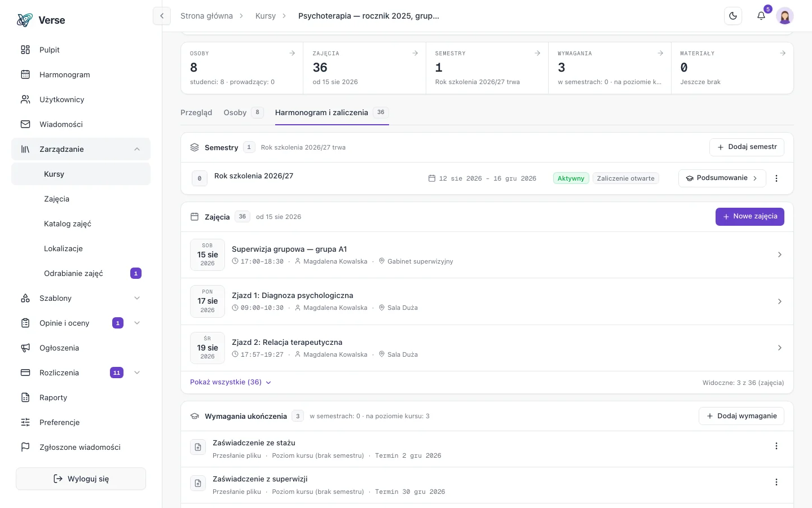
Task: Open the user avatar profile menu
Action: pos(785,16)
